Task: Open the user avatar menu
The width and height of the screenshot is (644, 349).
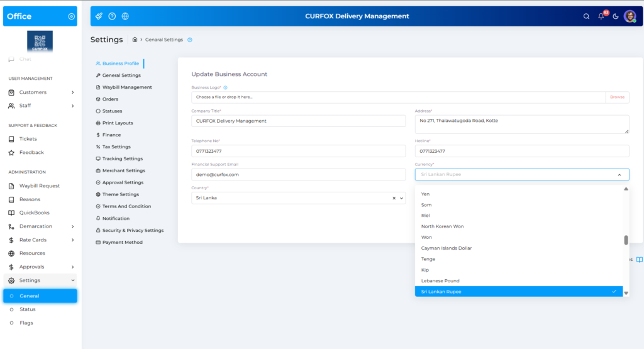Action: pyautogui.click(x=630, y=16)
